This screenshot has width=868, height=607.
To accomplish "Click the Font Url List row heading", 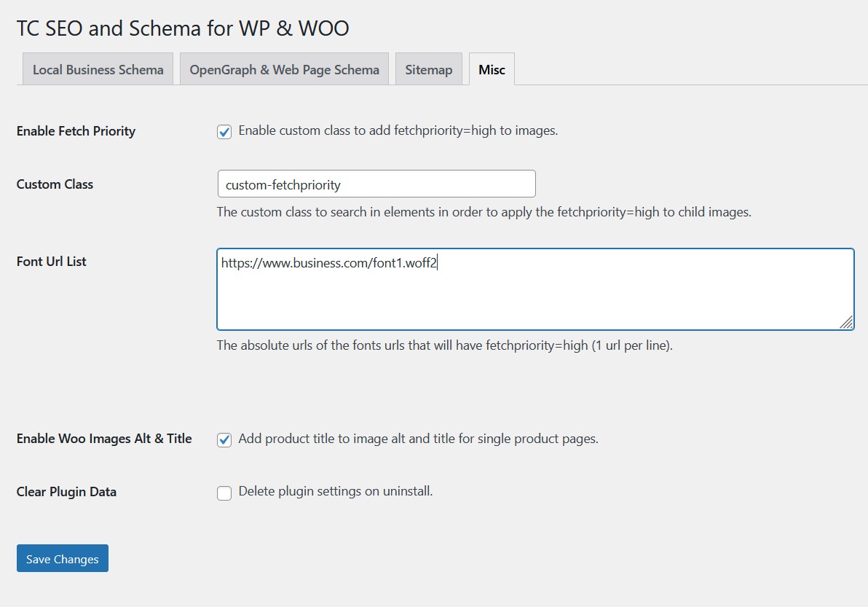I will click(51, 262).
